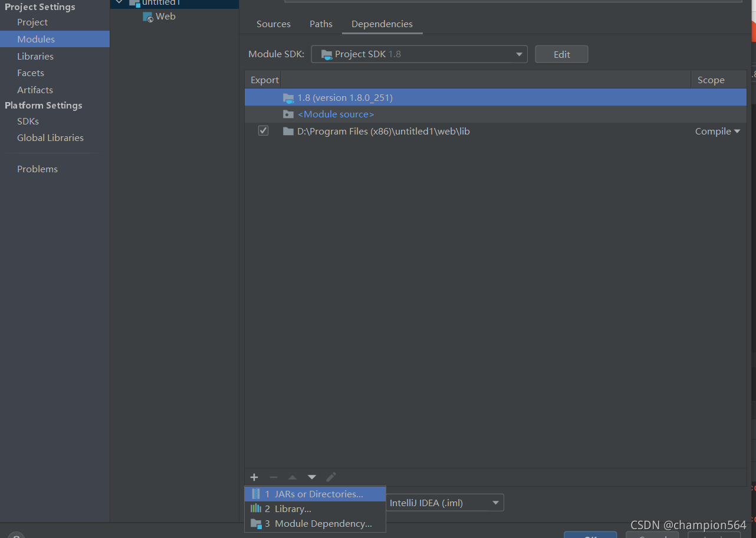Click the Edit button for Module SDK
This screenshot has width=756, height=538.
(561, 54)
